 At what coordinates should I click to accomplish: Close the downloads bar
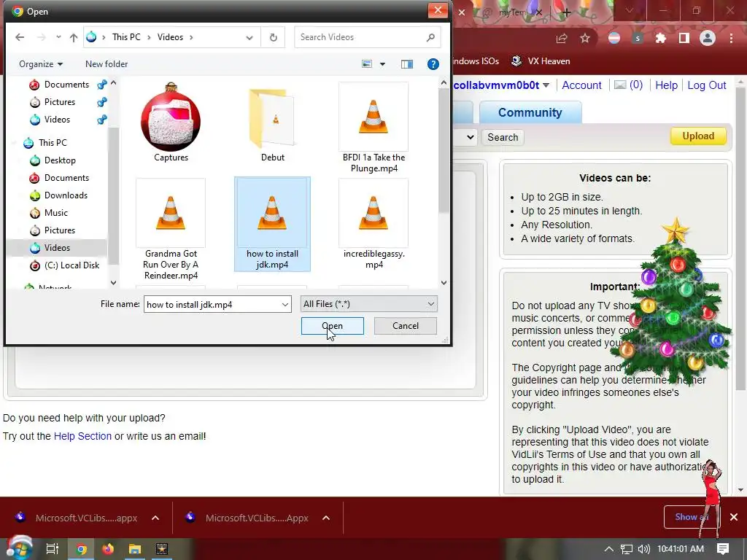coord(734,517)
